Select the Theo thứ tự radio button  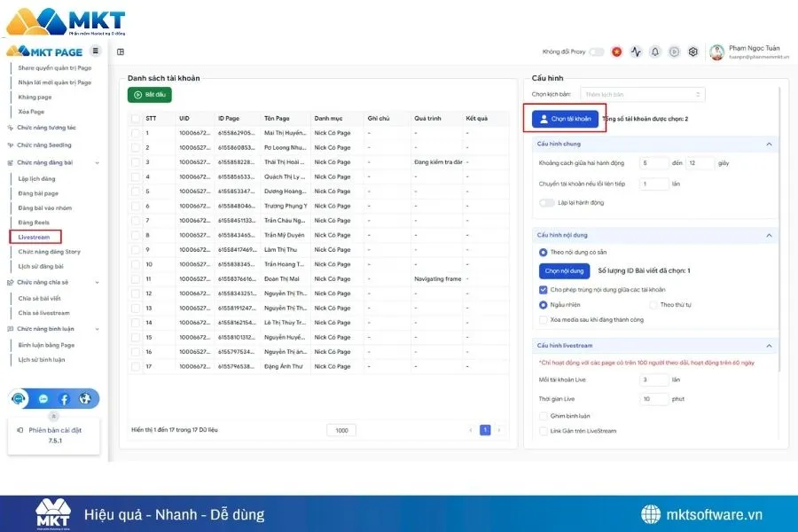653,305
